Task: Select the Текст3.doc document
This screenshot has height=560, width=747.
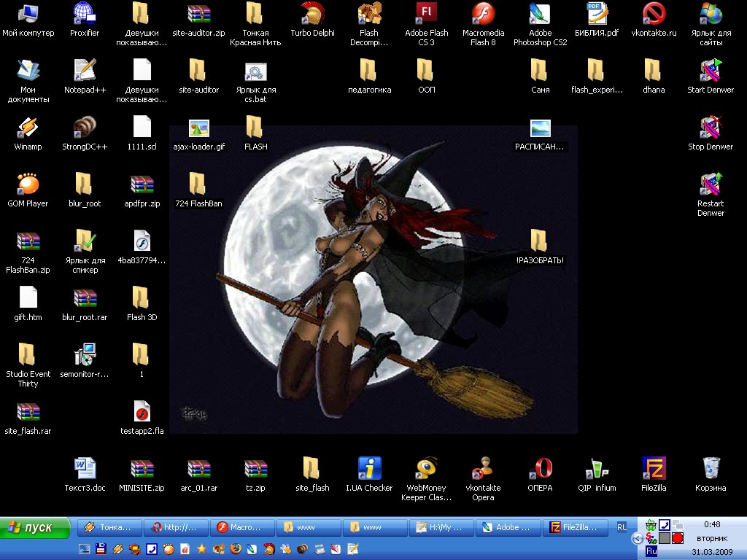Action: [85, 474]
